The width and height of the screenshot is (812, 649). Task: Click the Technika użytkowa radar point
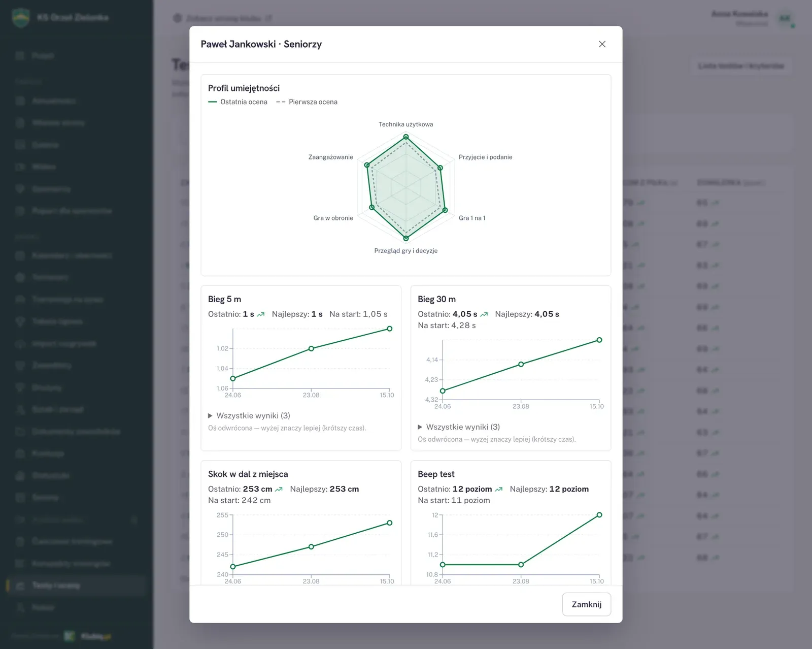(x=406, y=137)
